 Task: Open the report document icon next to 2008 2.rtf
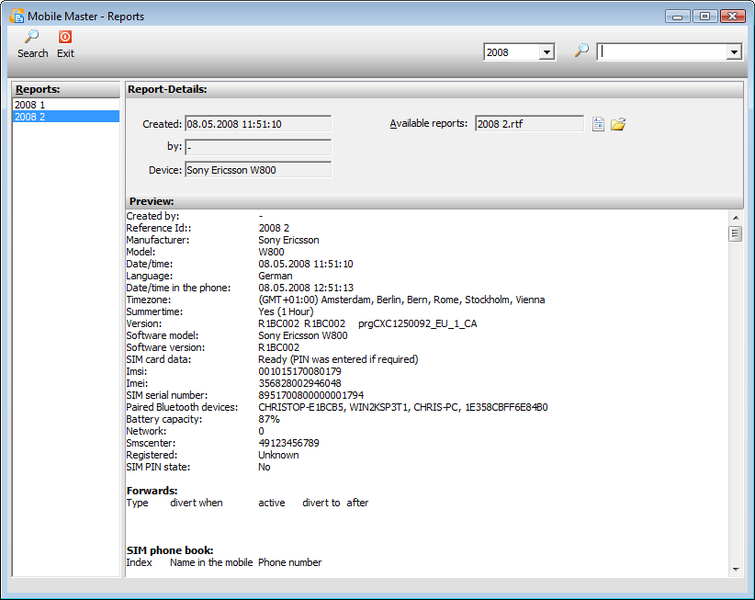[x=598, y=124]
